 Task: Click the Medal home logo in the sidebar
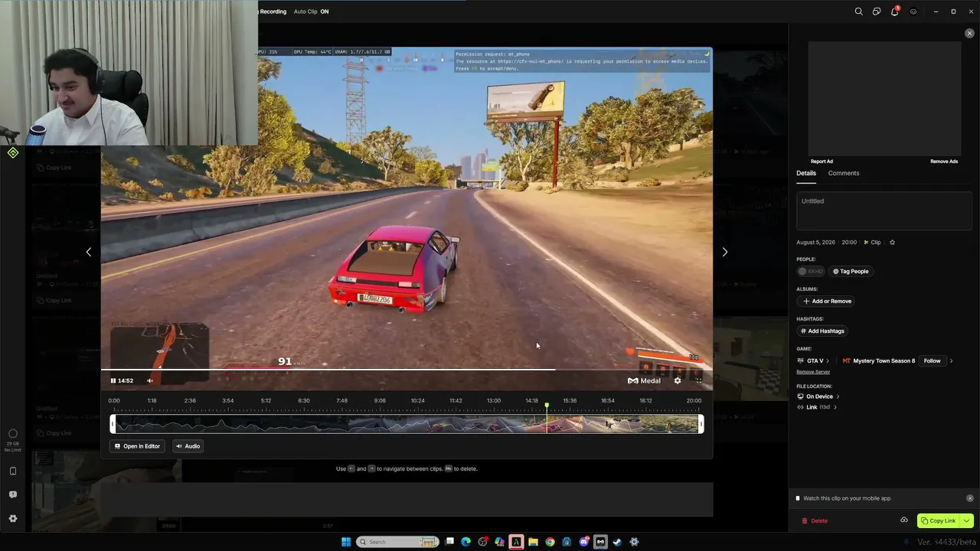(13, 153)
